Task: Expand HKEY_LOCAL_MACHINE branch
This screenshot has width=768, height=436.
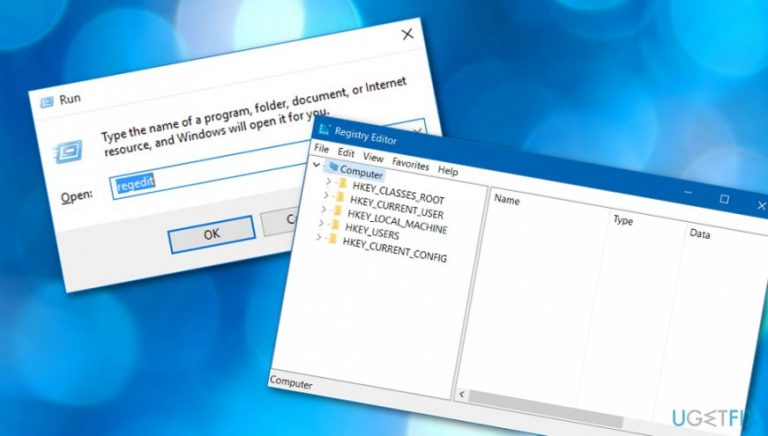Action: (323, 210)
